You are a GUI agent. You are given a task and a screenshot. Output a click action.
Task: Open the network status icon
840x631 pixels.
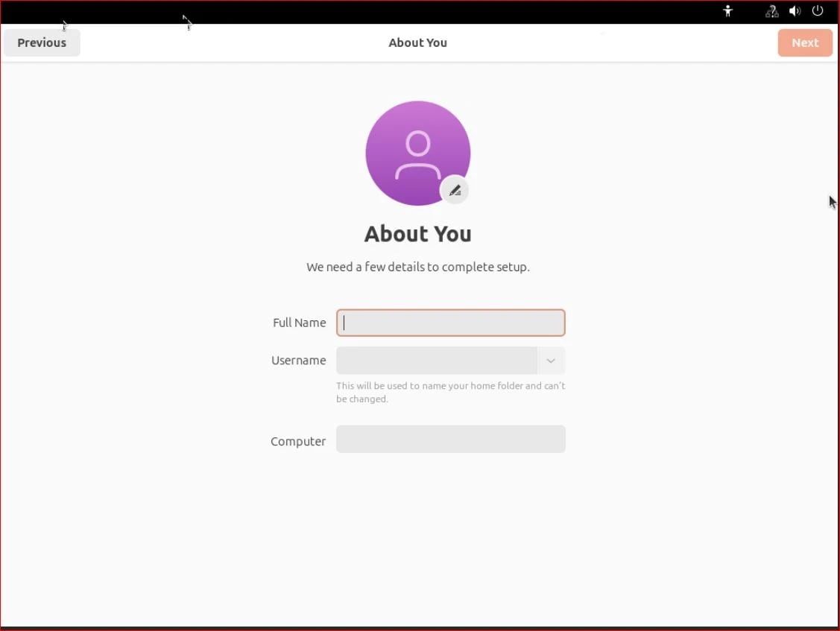[771, 10]
